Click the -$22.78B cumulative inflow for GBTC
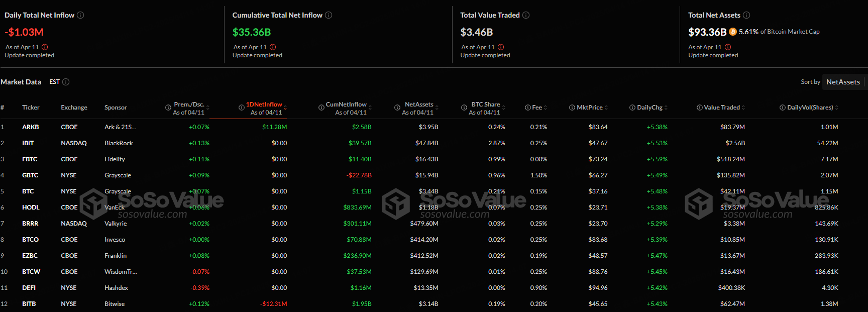This screenshot has width=868, height=312. 359,175
